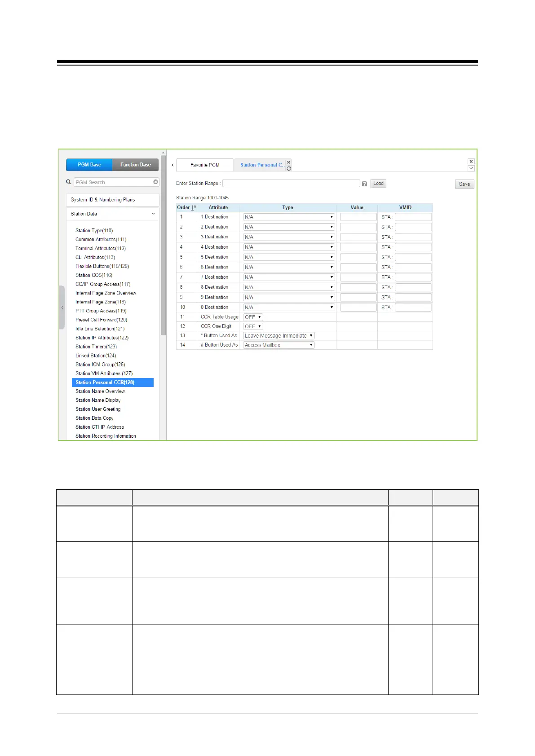535x756 pixels.
Task: Open Leave Message Immediate dropdown
Action: coord(279,336)
